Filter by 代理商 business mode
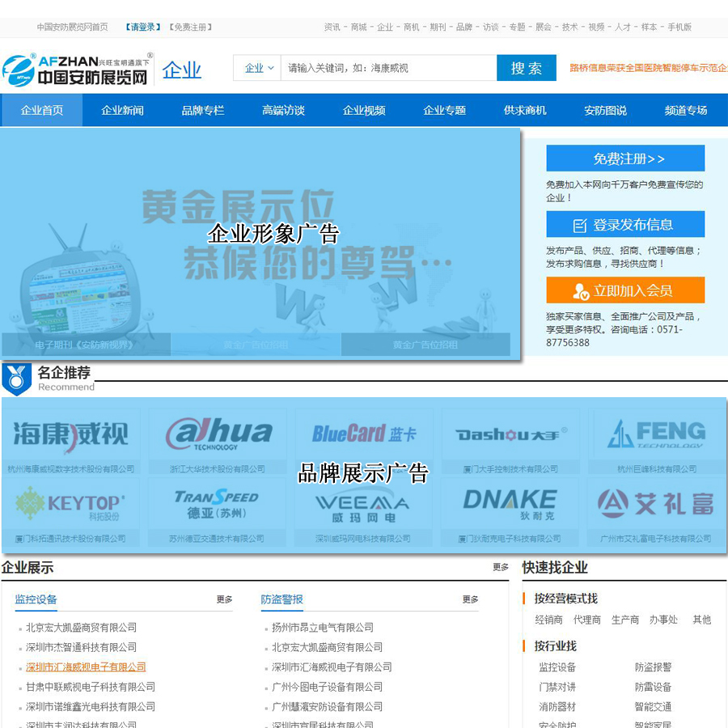Image resolution: width=728 pixels, height=728 pixels. (x=587, y=620)
